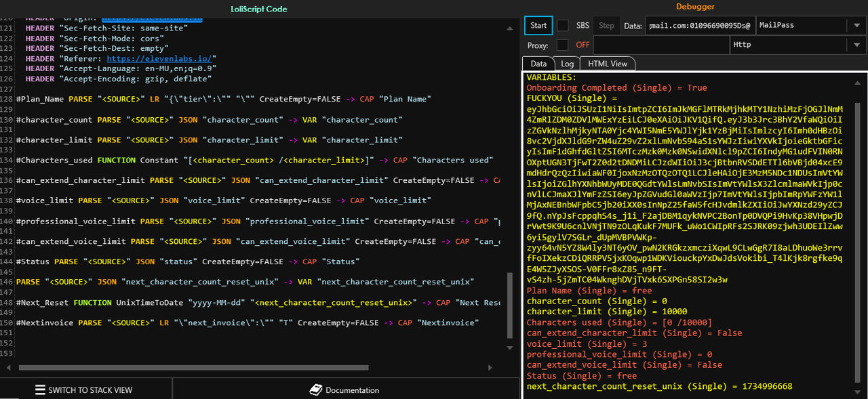
Task: Click the Data test input field
Action: [699, 26]
